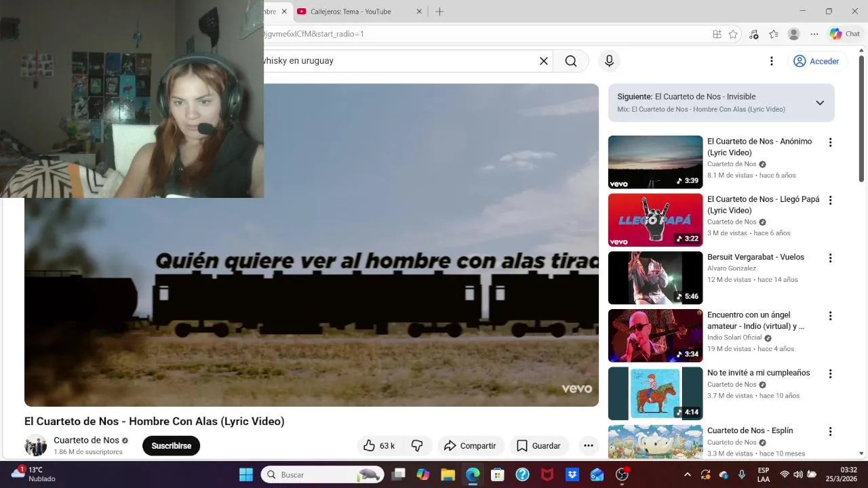Open No te invité a mi cumpleaños title
Screen dimensions: 868x488
point(759,373)
